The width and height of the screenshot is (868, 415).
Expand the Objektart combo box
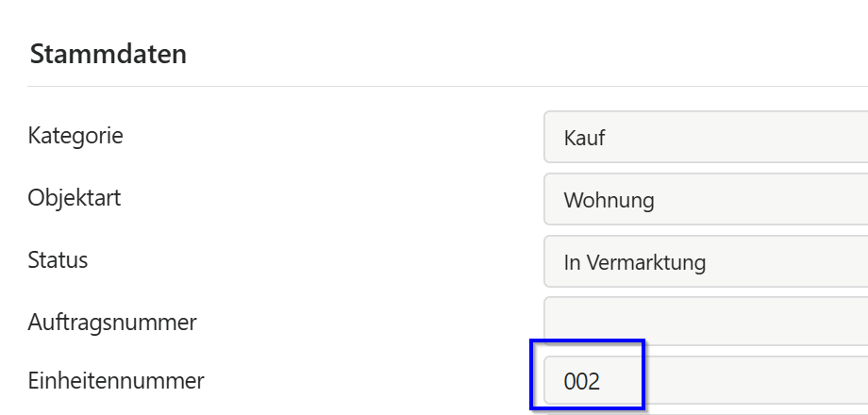click(706, 199)
